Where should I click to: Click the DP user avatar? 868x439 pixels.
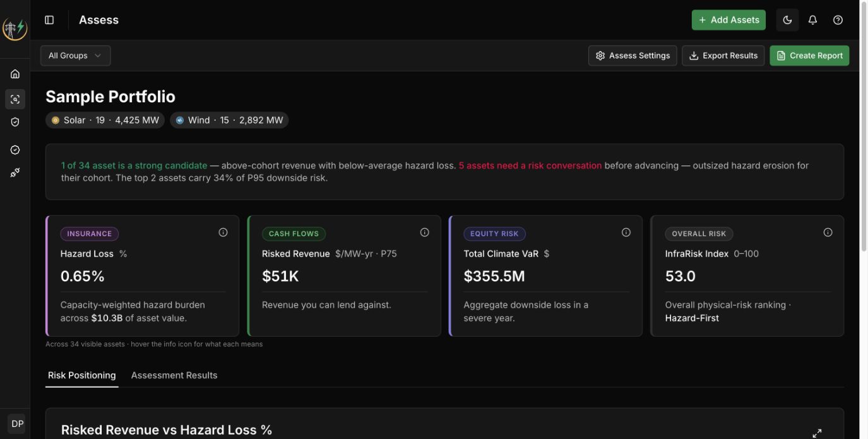pos(17,424)
